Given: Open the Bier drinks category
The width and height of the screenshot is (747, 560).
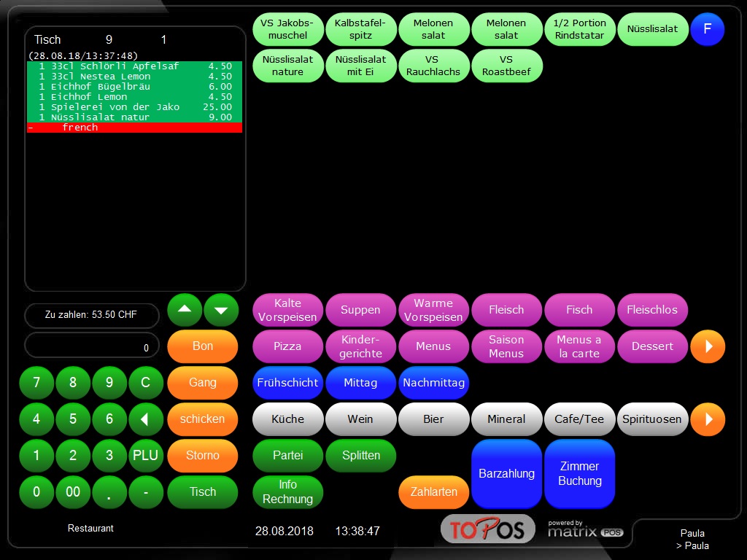Looking at the screenshot, I should pos(433,419).
